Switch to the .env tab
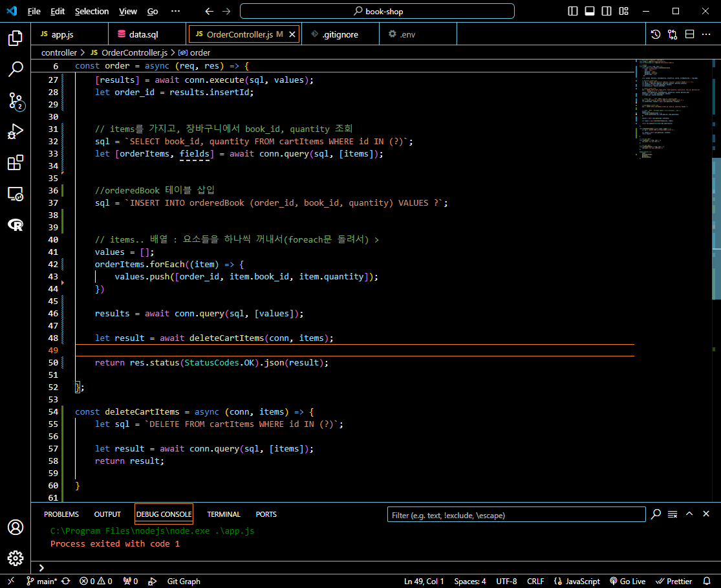Viewport: 721px width, 588px height. [418, 34]
